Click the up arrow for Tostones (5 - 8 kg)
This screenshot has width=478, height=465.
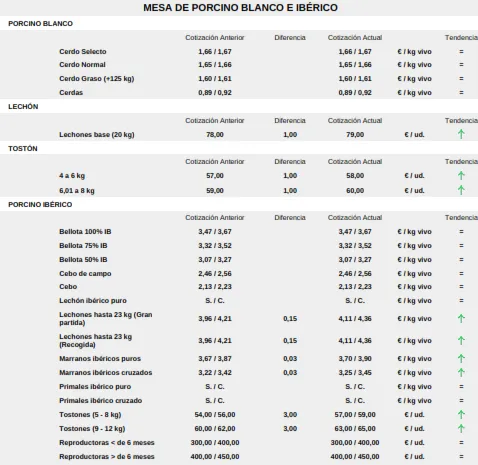click(461, 414)
